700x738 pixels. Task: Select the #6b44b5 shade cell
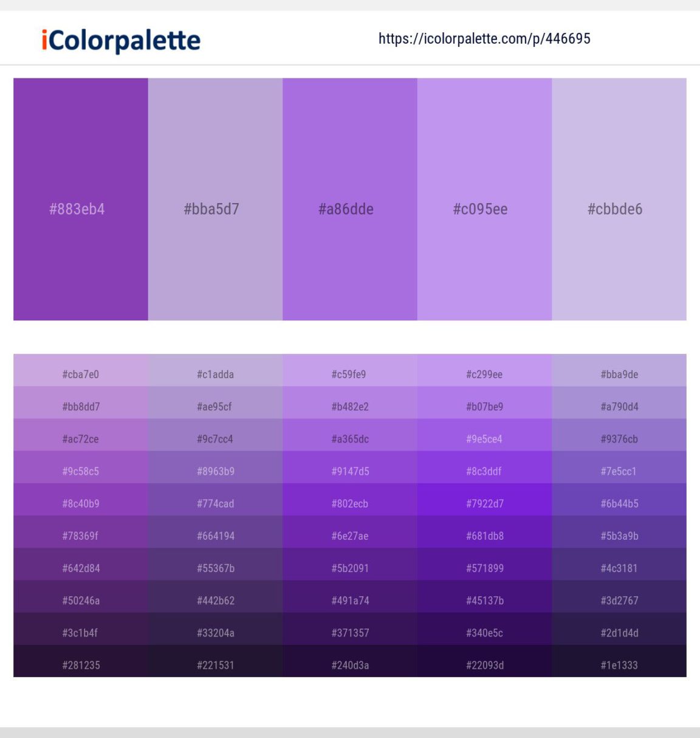coord(619,503)
